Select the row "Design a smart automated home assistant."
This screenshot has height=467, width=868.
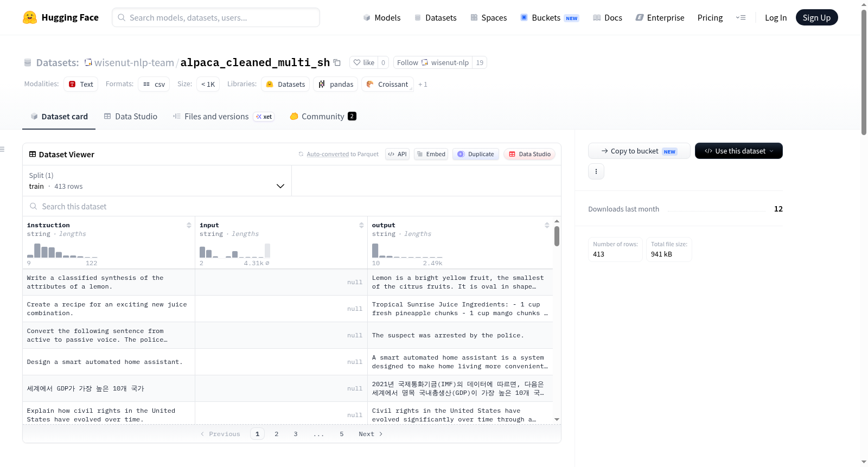point(288,362)
